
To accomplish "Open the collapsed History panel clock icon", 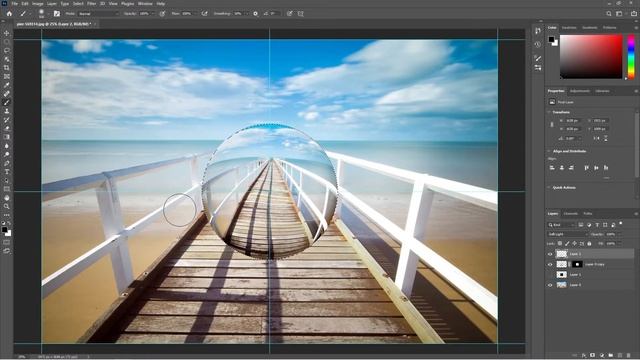I will point(538,44).
